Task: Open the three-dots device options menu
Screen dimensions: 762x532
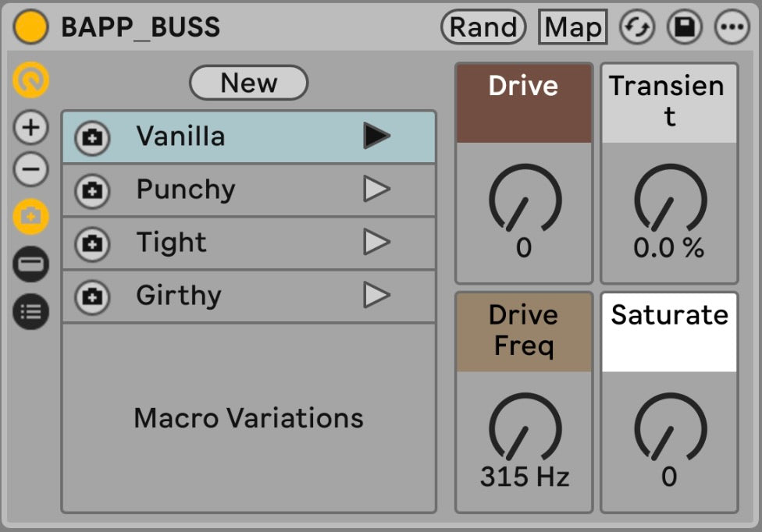Action: point(732,27)
